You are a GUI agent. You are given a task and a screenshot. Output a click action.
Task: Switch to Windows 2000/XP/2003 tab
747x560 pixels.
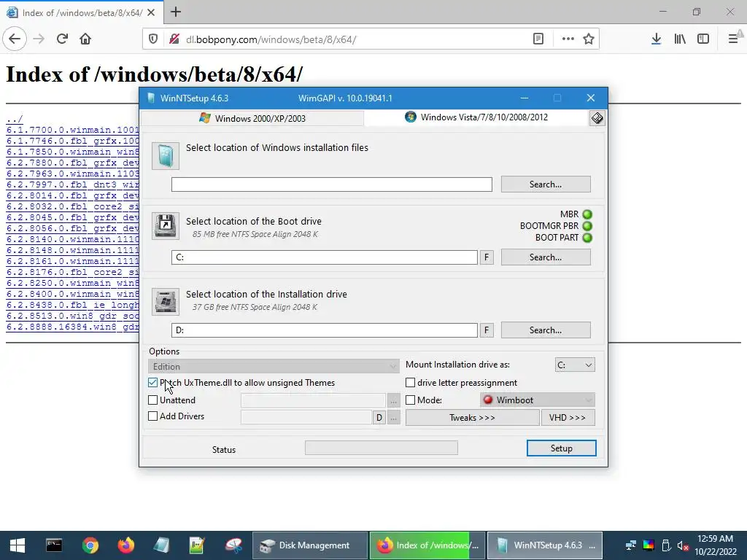pyautogui.click(x=252, y=119)
